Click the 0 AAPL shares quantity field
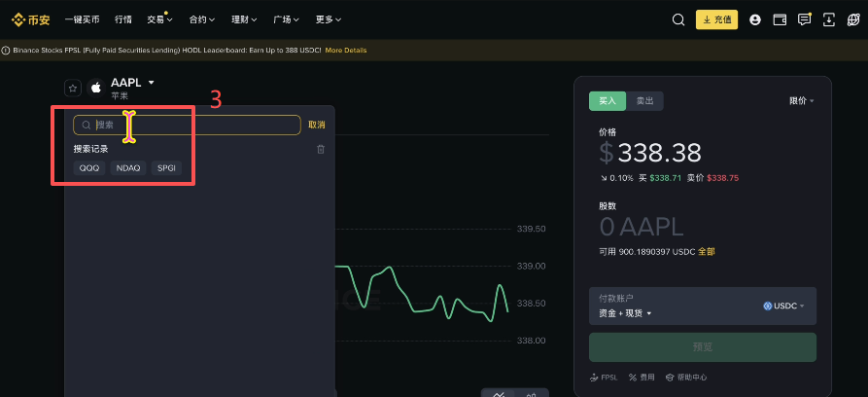 tap(641, 227)
